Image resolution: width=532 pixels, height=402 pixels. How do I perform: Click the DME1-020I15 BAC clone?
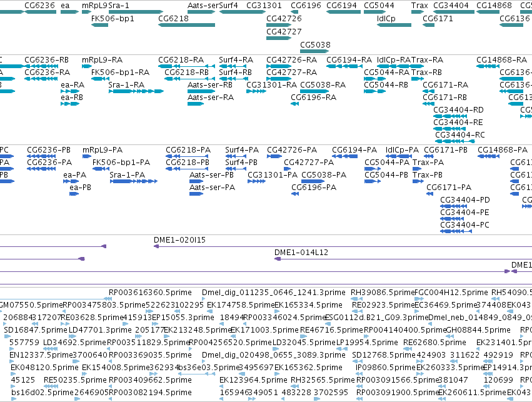point(343,246)
